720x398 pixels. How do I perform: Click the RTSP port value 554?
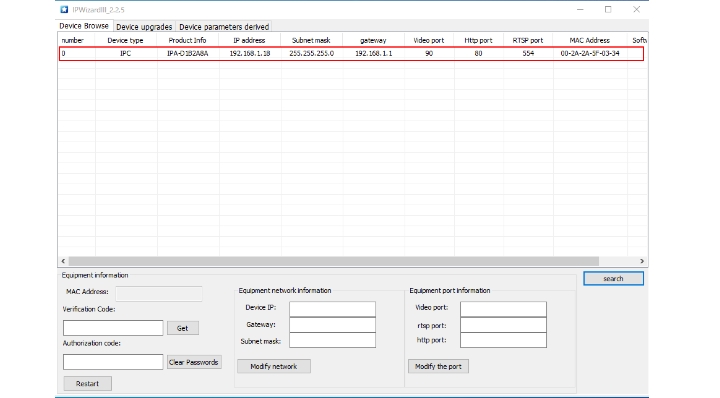coord(528,54)
